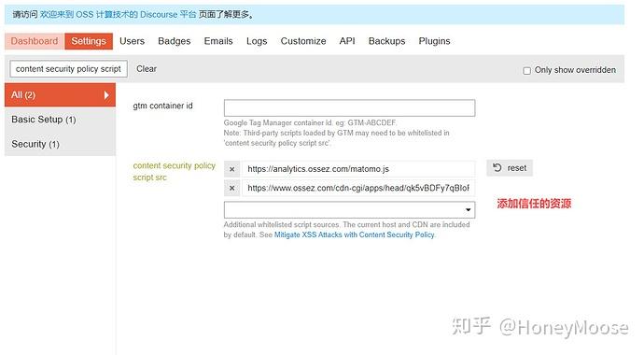Open the Mitigate XSS Attacks link
644x355 pixels.
(x=354, y=235)
